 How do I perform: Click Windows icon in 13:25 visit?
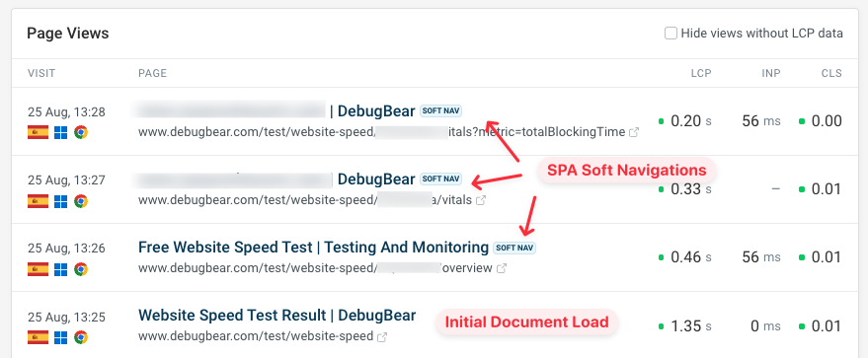[x=61, y=337]
